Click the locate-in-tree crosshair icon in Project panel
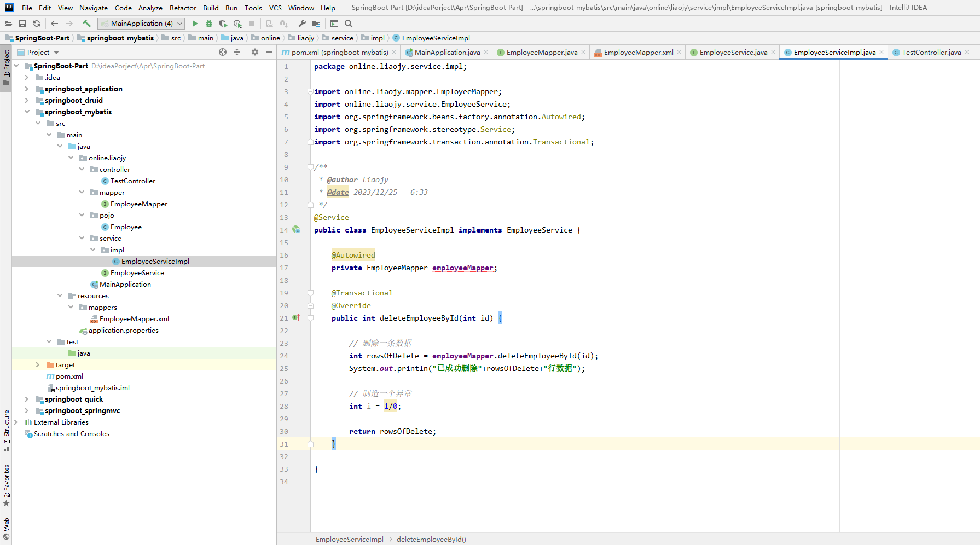Image resolution: width=980 pixels, height=545 pixels. tap(223, 52)
